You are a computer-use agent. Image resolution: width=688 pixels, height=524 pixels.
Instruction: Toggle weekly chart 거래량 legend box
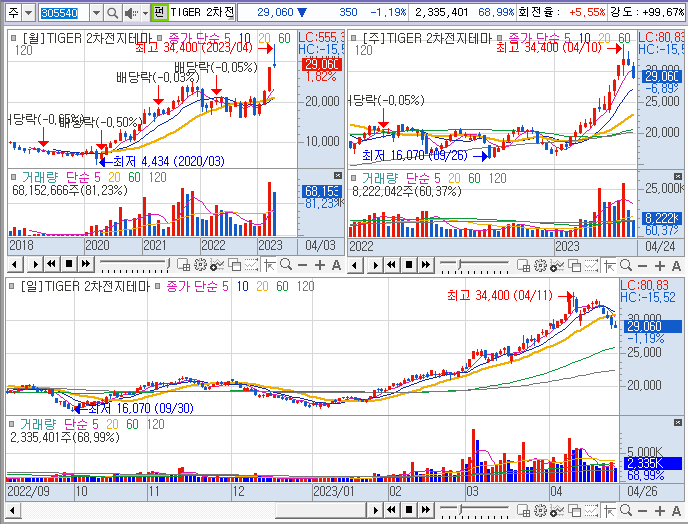pyautogui.click(x=353, y=178)
